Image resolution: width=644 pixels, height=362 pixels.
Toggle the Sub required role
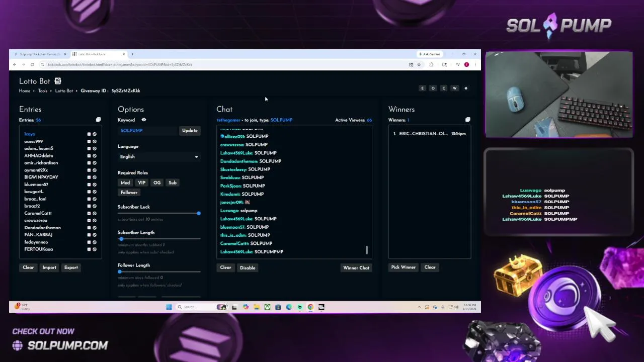(173, 183)
